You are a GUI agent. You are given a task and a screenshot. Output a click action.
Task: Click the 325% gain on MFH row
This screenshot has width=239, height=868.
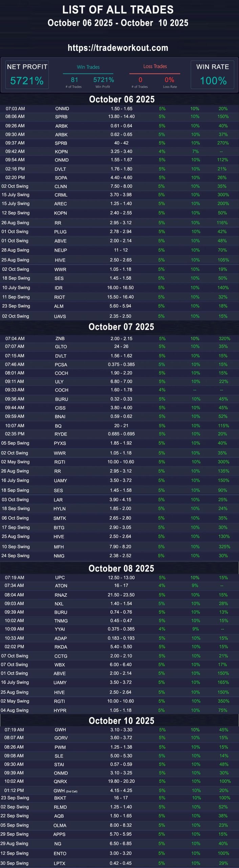click(x=224, y=547)
